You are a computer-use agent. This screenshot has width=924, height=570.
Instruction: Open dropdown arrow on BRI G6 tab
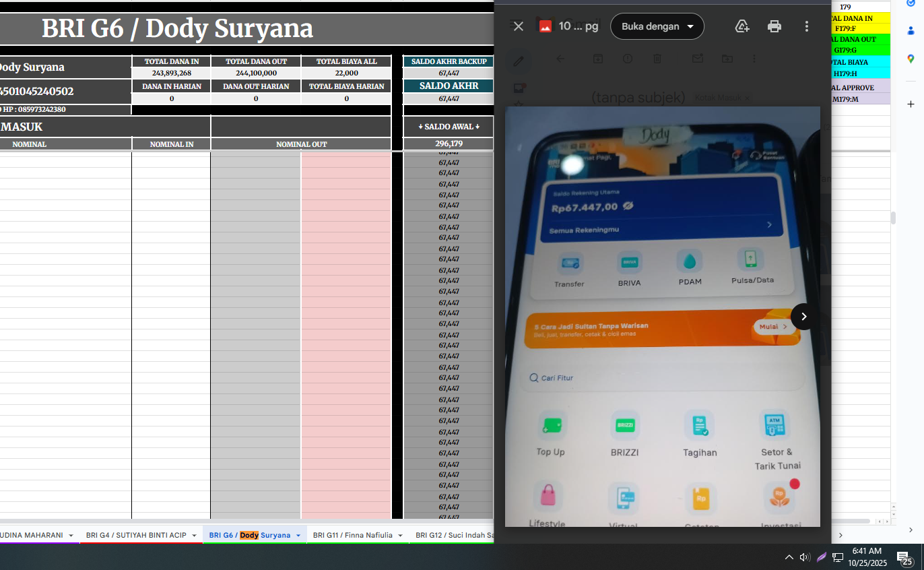tap(298, 536)
